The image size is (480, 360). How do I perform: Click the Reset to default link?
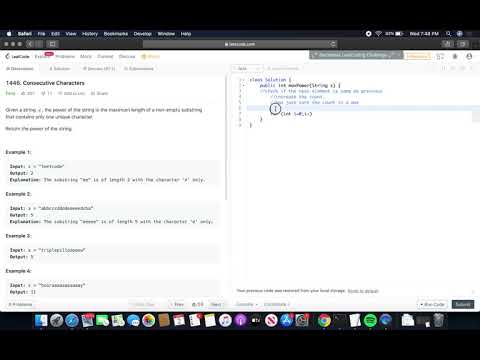pos(363,291)
